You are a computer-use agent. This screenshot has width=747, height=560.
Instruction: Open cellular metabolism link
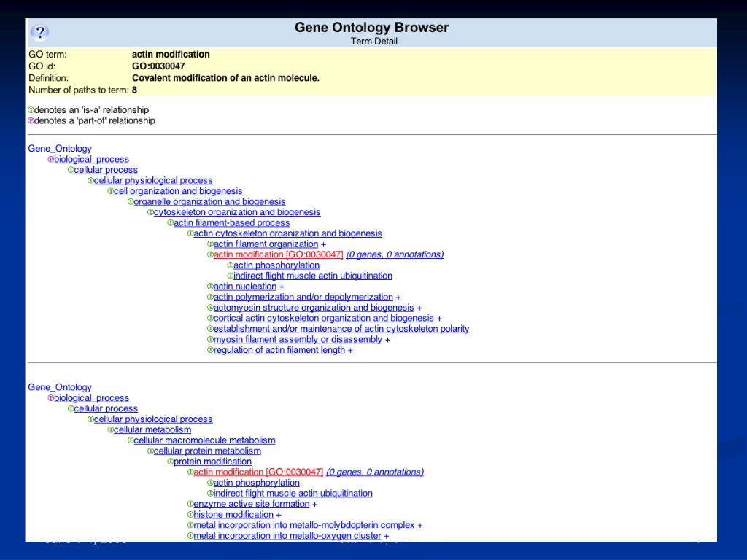[152, 429]
